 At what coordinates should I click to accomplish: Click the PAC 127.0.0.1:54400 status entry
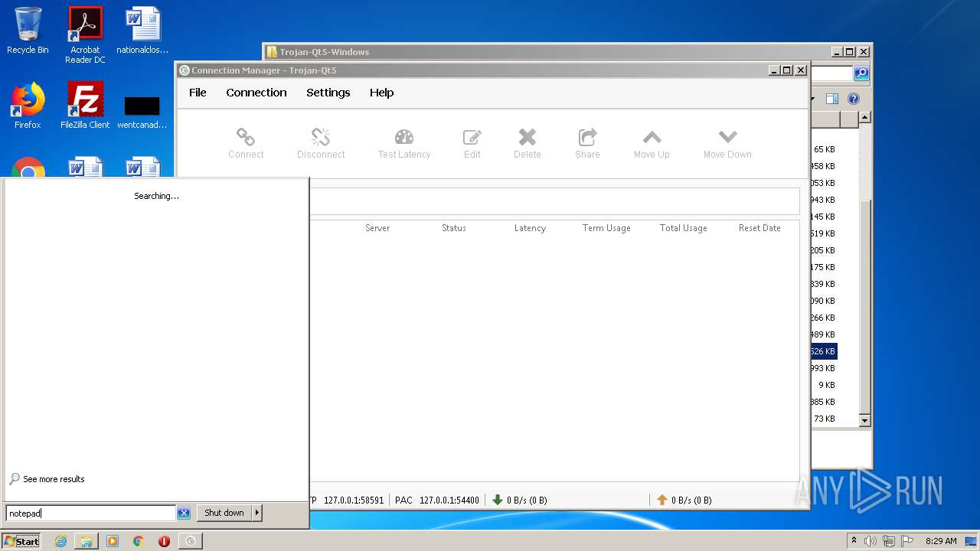pos(437,500)
